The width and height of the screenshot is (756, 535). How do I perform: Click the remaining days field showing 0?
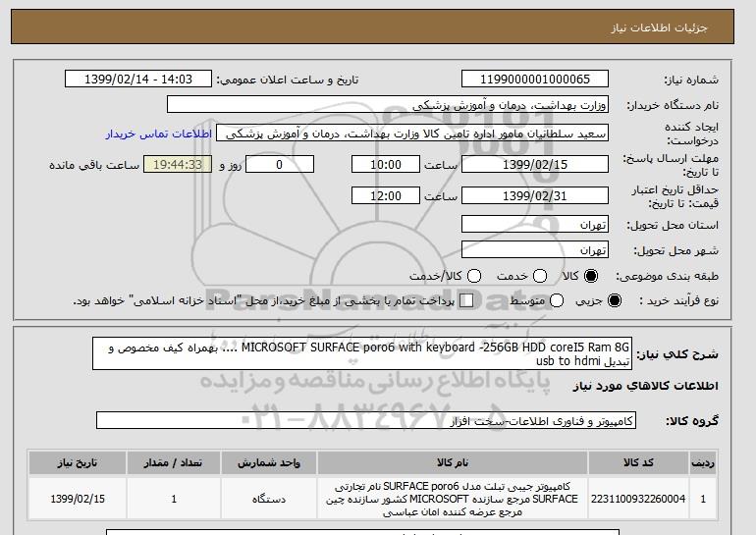[280, 164]
